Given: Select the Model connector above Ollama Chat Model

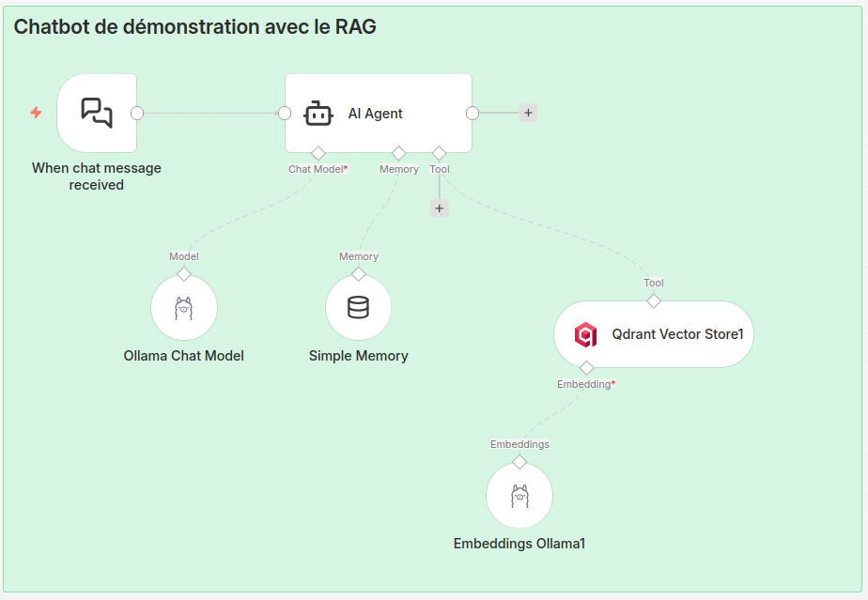Looking at the screenshot, I should pyautogui.click(x=183, y=273).
